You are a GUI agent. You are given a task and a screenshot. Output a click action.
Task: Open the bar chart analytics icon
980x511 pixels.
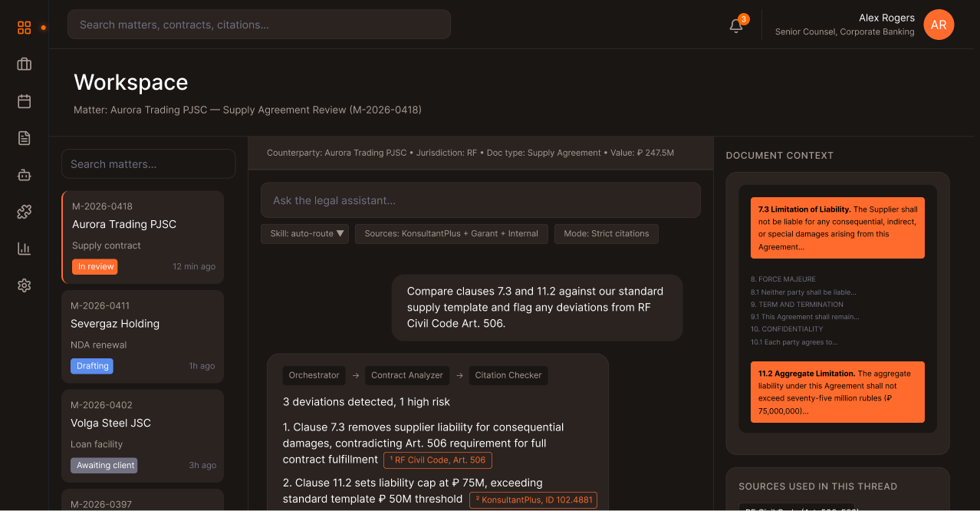coord(25,249)
